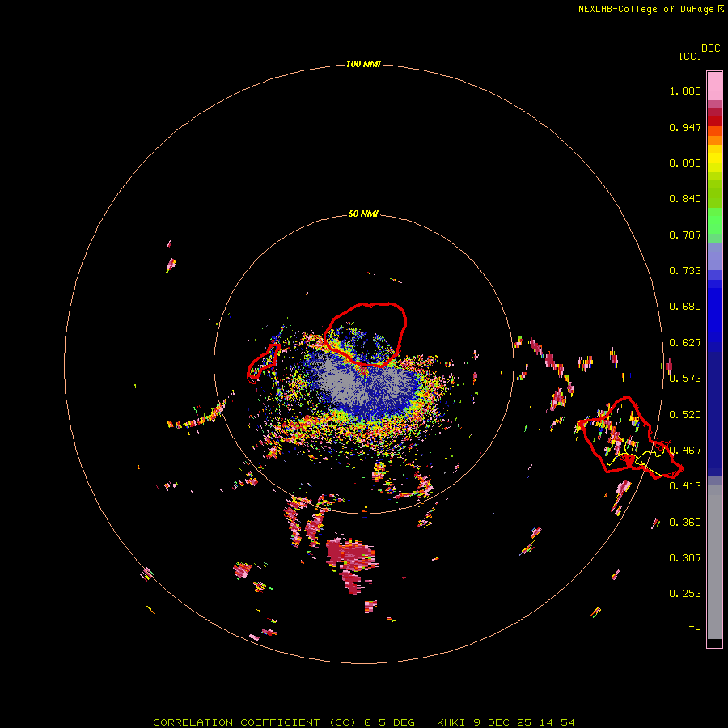
Task: Click the 0.307 scale value
Action: [x=685, y=558]
